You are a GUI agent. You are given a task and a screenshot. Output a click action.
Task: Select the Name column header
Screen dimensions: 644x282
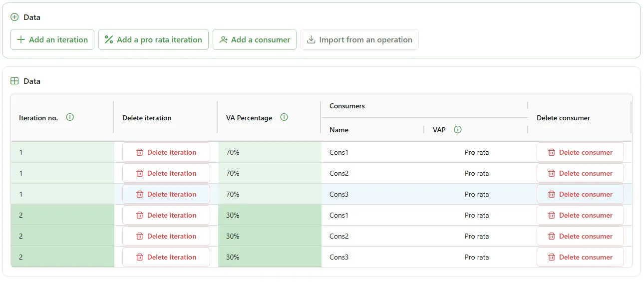coord(339,130)
